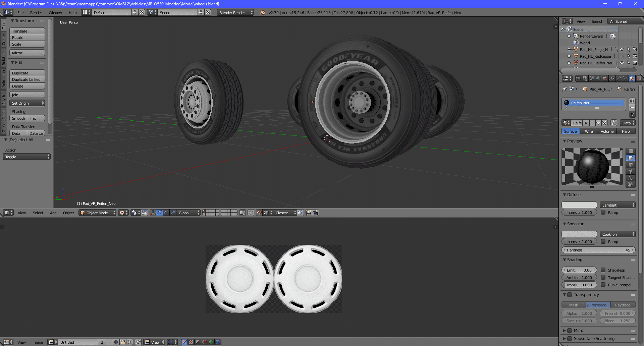Screen dimensions: 644x346
Task: Open the File menu
Action: [x=20, y=13]
